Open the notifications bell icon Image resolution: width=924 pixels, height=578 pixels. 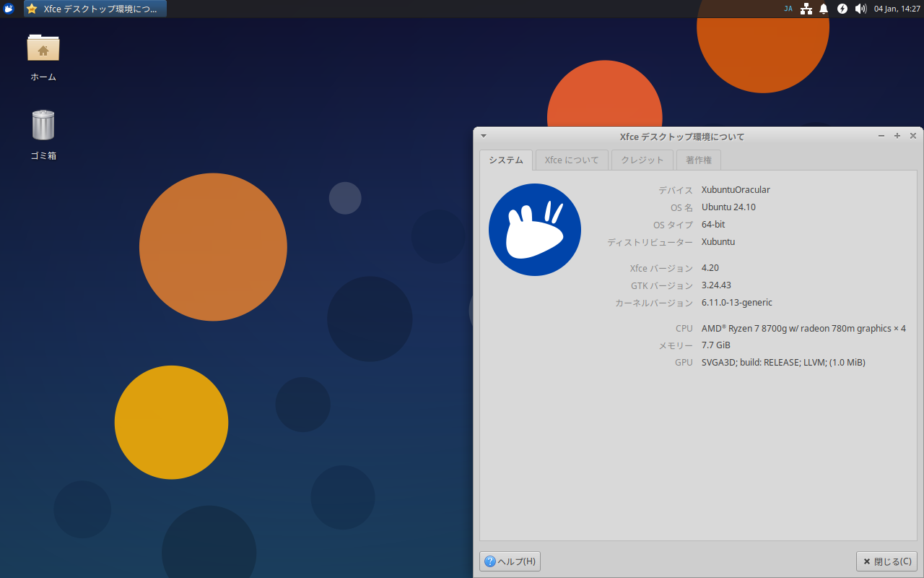point(824,9)
